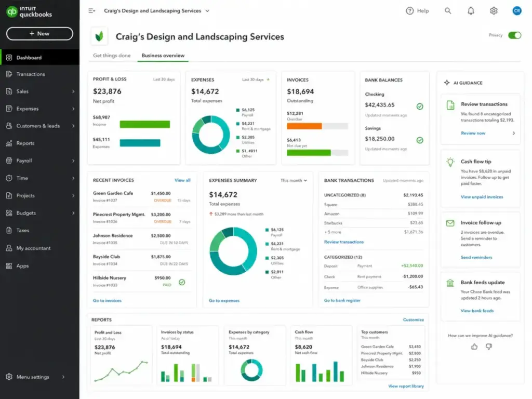Switch to the Get things done tab
The image size is (532, 399).
[112, 55]
